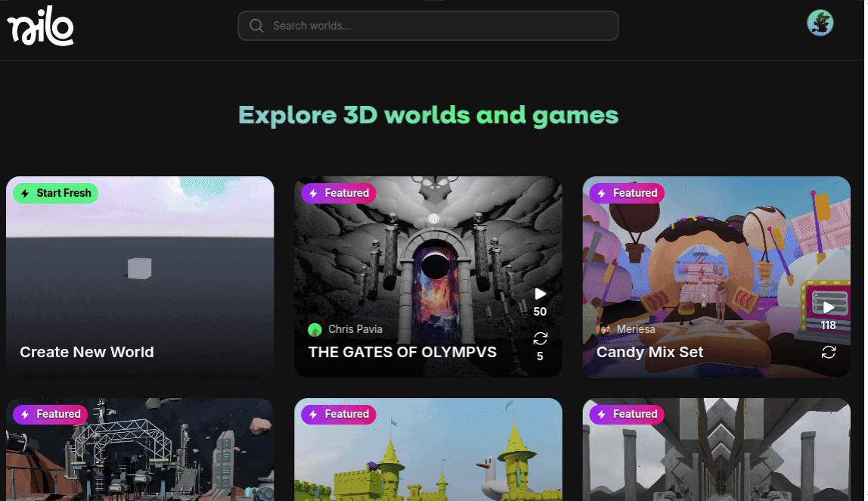Open the Create New World card
This screenshot has width=868, height=501.
[140, 276]
